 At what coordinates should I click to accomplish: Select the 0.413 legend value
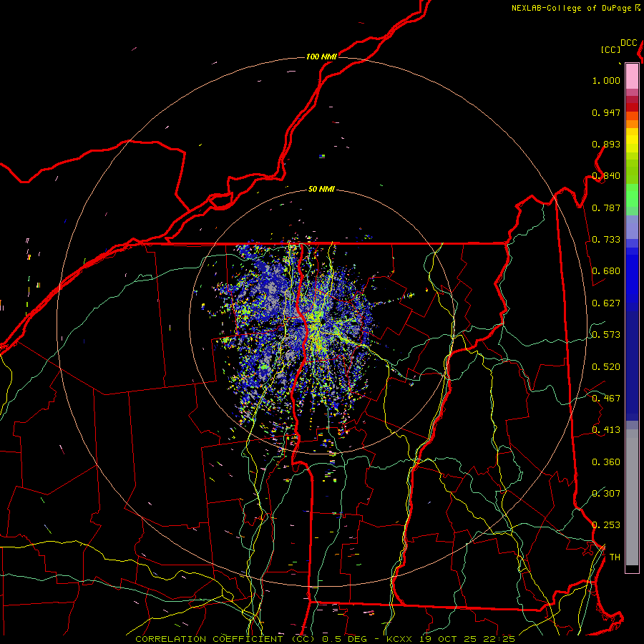(606, 430)
